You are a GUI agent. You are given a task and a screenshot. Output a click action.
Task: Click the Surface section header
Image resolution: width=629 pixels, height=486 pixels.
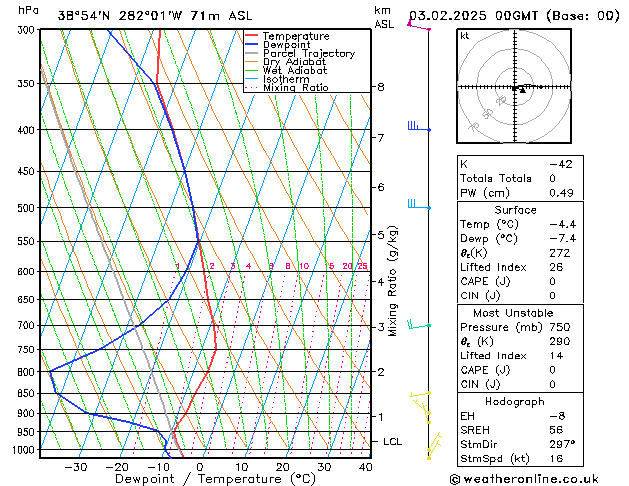tap(516, 210)
